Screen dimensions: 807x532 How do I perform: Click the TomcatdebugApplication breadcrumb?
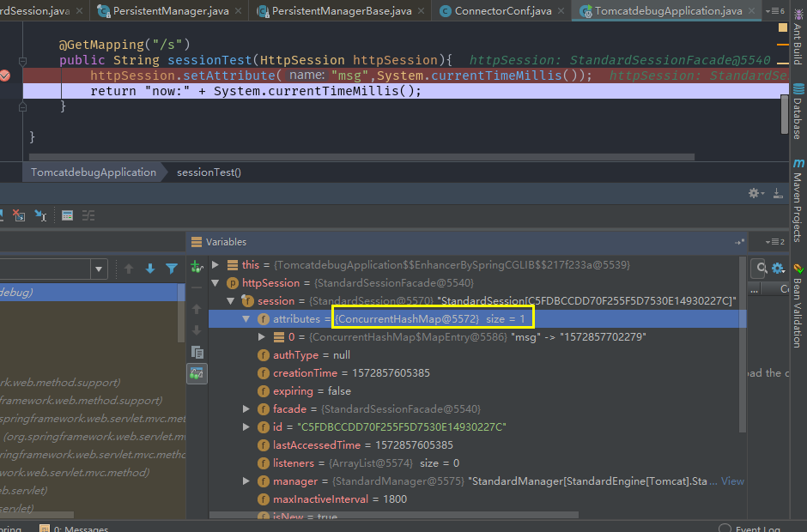click(94, 172)
